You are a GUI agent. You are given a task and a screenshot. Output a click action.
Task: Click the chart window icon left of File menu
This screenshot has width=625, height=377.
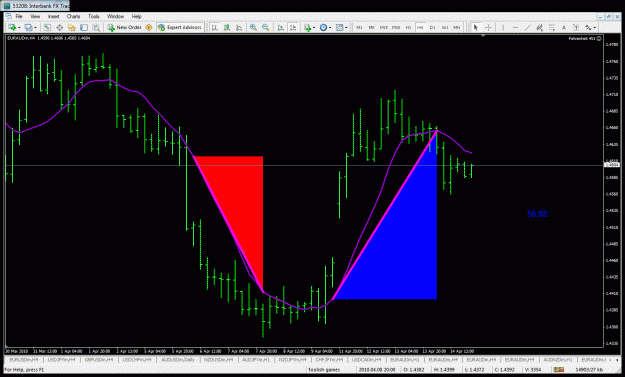point(8,16)
